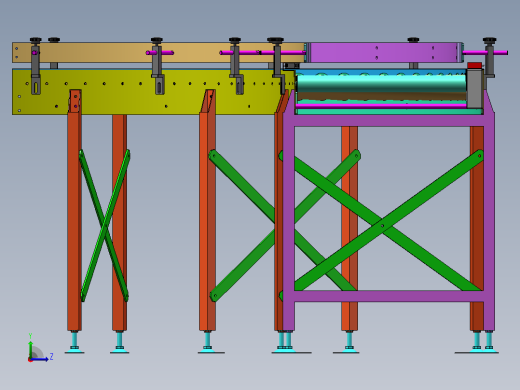The height and width of the screenshot is (390, 520).
Task: Click the blue Z axis label
Action: (x=51, y=357)
